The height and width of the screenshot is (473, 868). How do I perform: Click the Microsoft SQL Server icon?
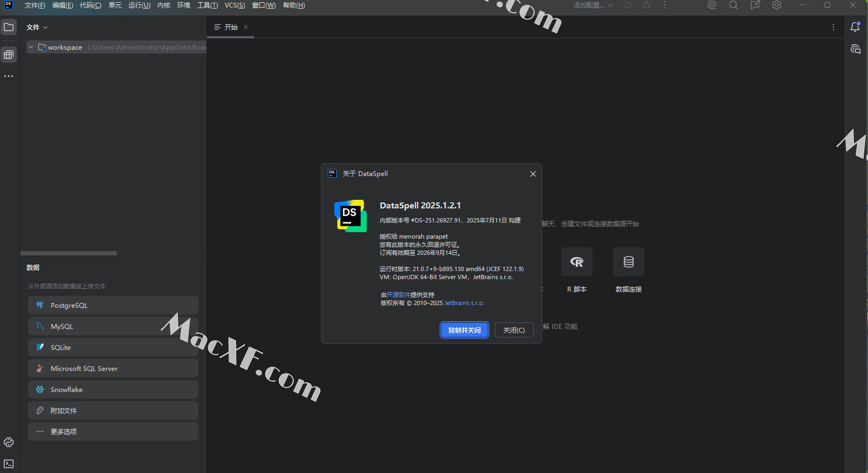point(40,368)
